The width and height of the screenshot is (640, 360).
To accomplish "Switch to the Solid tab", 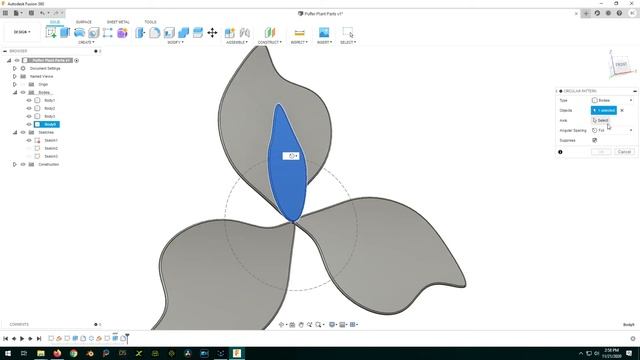I will (55, 22).
